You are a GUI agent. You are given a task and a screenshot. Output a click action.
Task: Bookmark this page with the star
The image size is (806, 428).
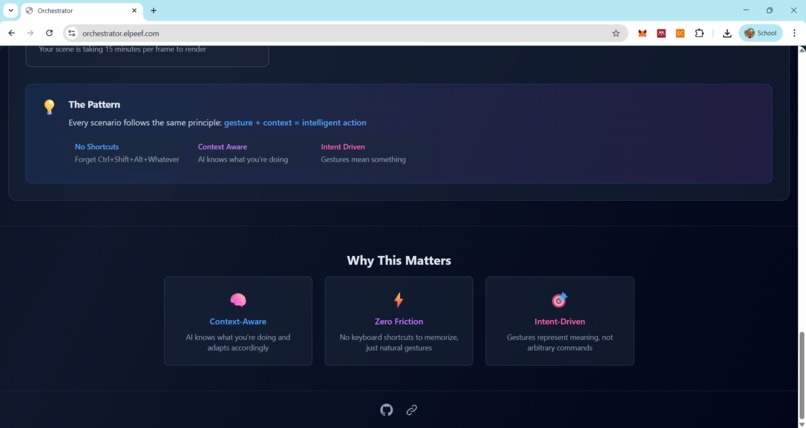click(615, 33)
